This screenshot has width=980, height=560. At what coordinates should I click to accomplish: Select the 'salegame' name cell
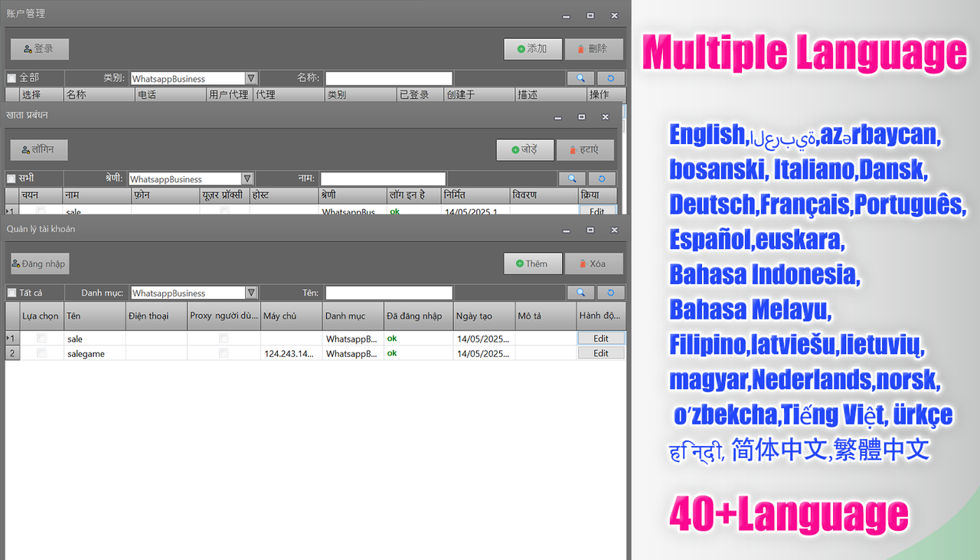coord(95,353)
